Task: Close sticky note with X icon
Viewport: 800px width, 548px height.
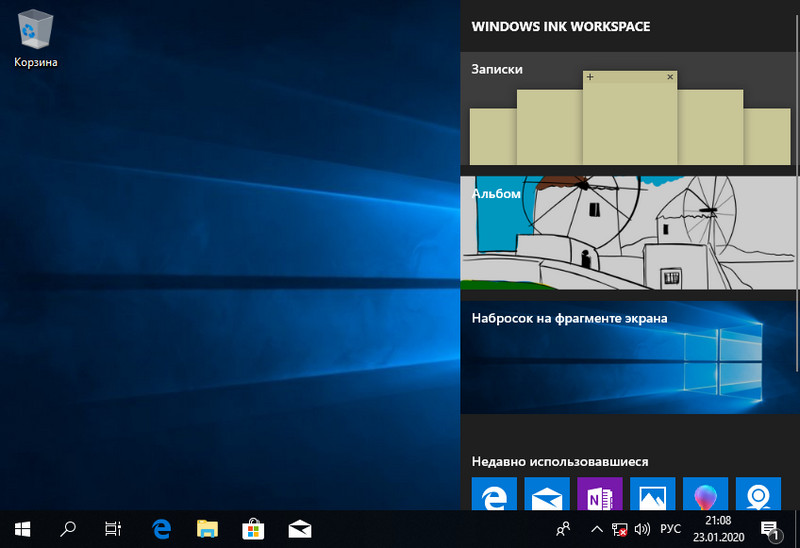Action: [670, 77]
